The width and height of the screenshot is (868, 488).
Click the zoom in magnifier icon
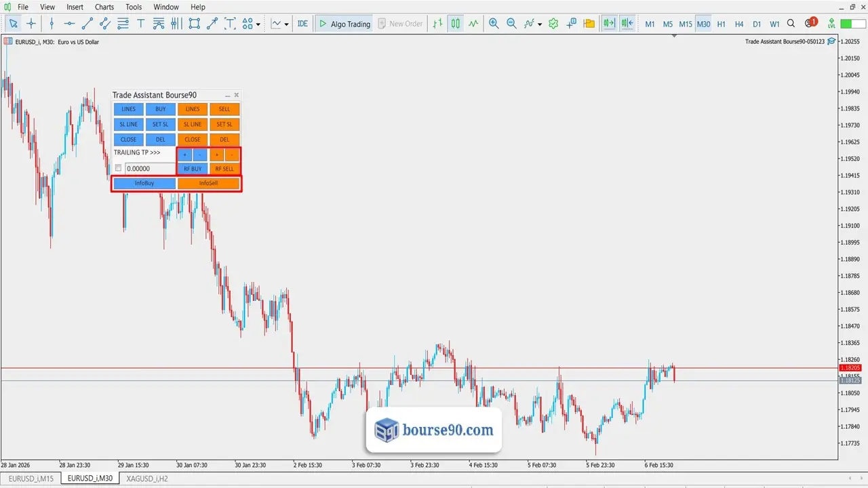coord(494,24)
